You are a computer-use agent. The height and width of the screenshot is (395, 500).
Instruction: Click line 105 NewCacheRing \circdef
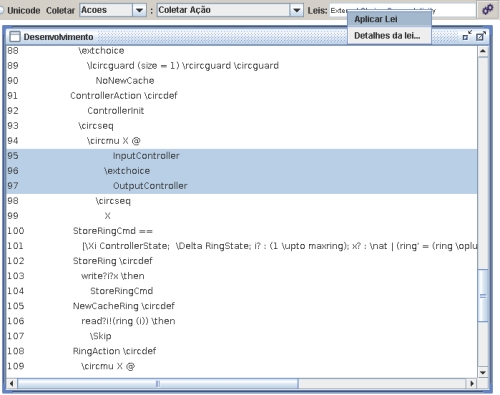tap(124, 306)
